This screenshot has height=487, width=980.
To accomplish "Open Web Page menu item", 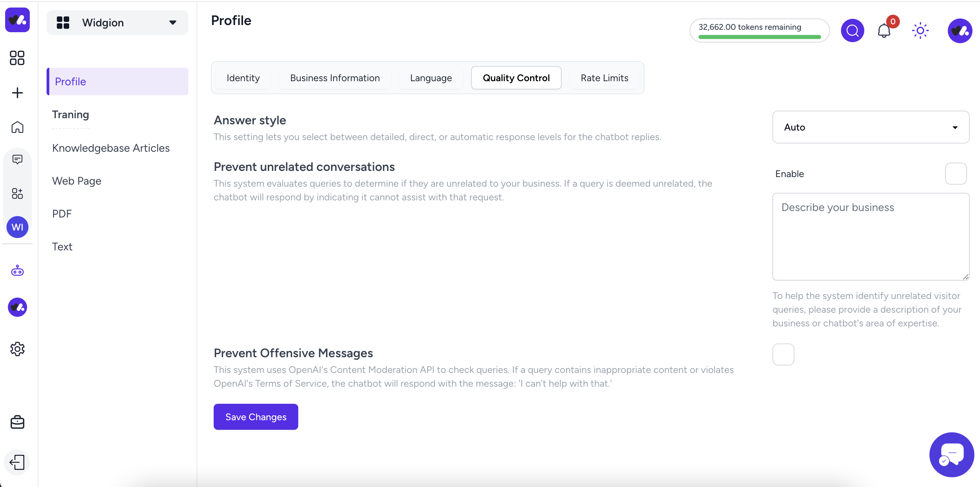I will [76, 181].
